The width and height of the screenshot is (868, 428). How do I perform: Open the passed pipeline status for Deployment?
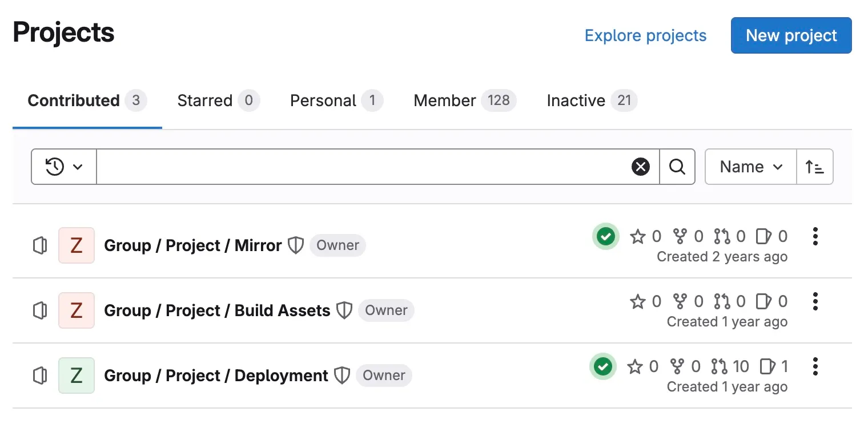coord(603,366)
